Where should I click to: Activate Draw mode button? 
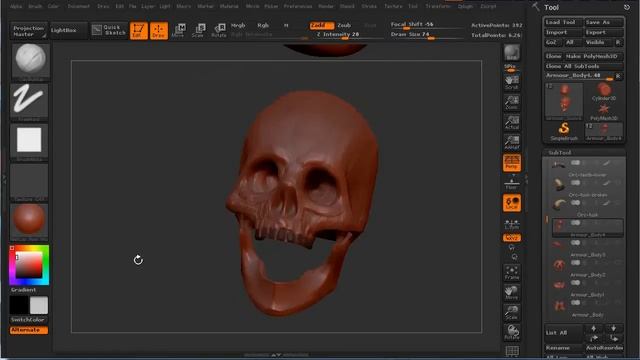[159, 31]
